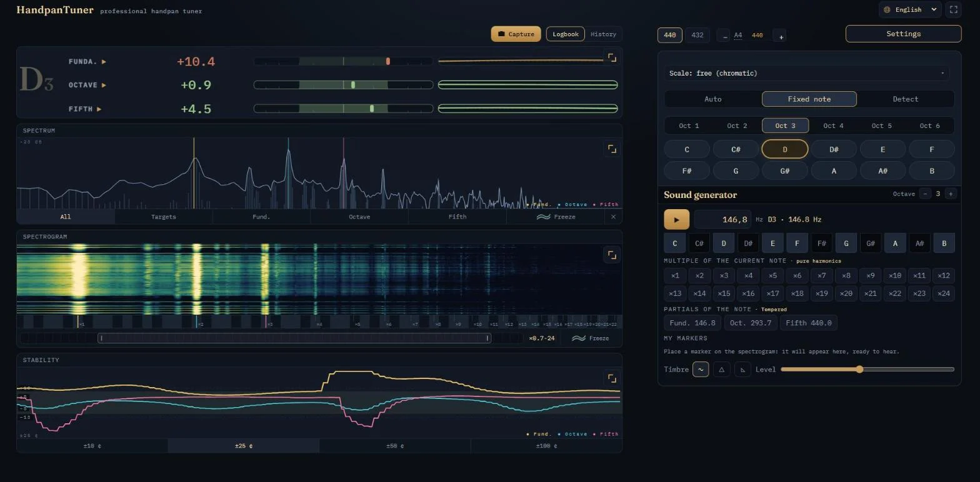Click the fullscreen icon in top-right corner
The height and width of the screenshot is (482, 980).
coord(953,9)
